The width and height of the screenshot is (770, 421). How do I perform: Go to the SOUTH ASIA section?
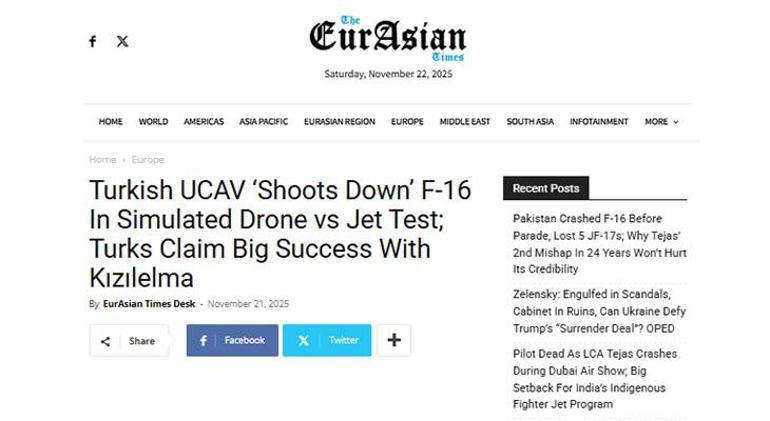click(x=530, y=122)
